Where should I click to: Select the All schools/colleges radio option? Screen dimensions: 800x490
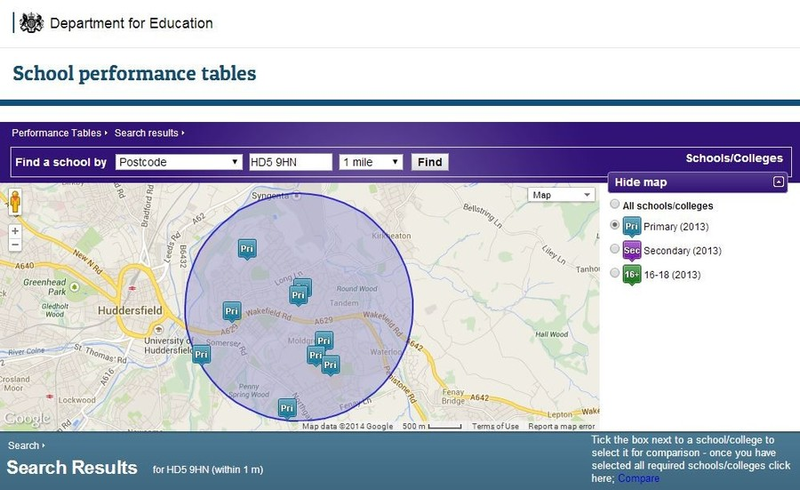(x=615, y=205)
